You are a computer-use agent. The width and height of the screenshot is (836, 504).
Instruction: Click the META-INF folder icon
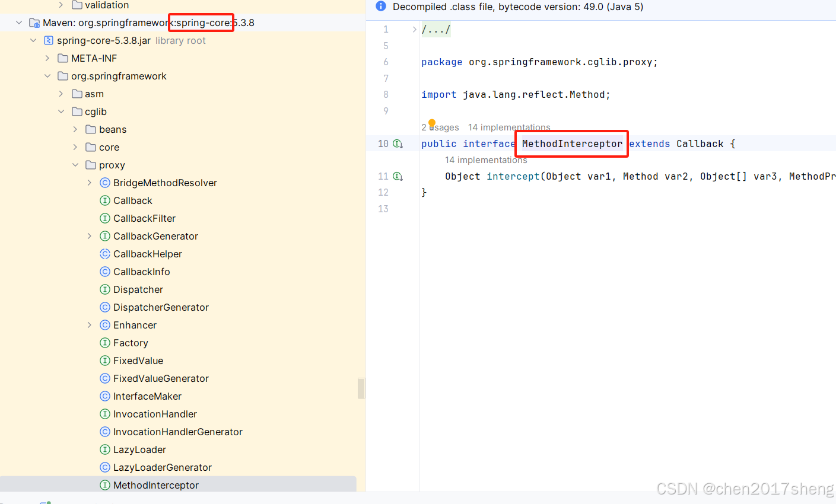(63, 58)
